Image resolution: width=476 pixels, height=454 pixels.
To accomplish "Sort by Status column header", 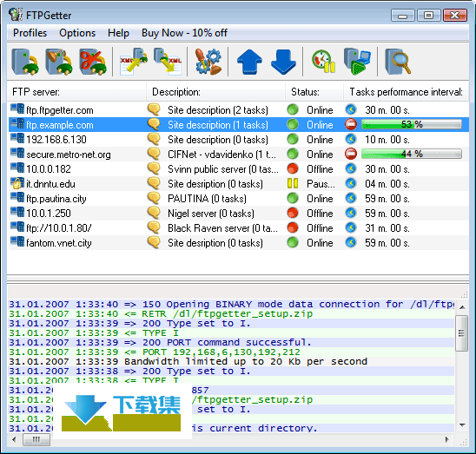I will click(314, 92).
